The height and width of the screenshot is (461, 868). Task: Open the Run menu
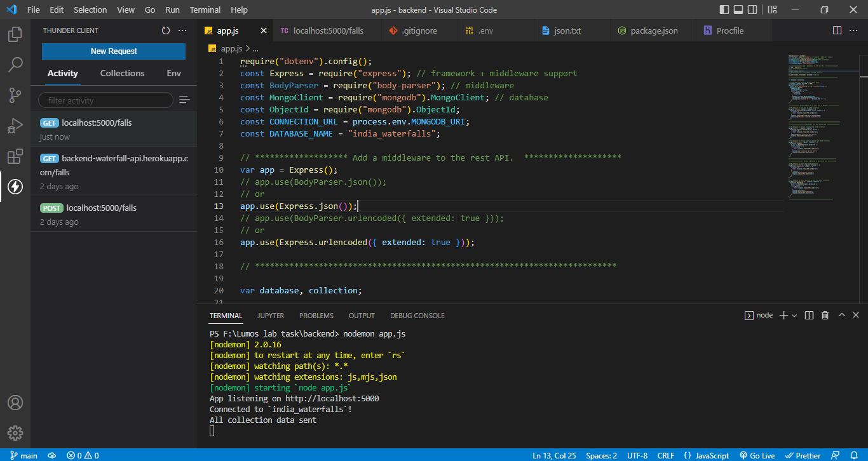[x=172, y=10]
